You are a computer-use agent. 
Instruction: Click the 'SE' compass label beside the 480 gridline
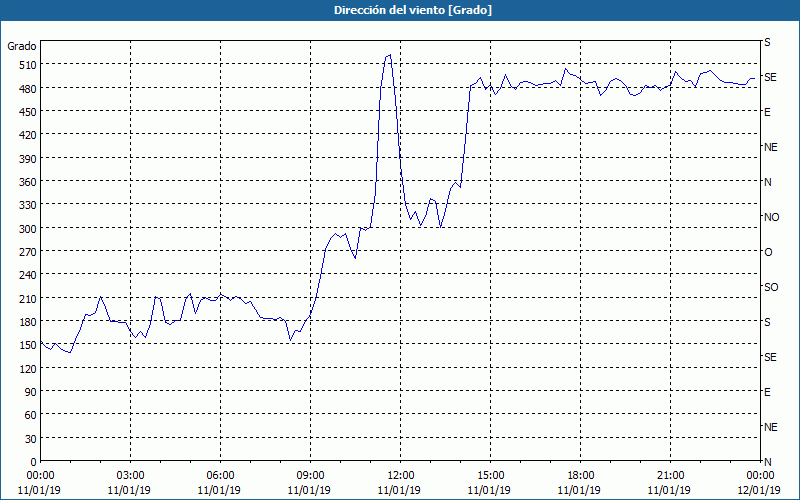770,78
